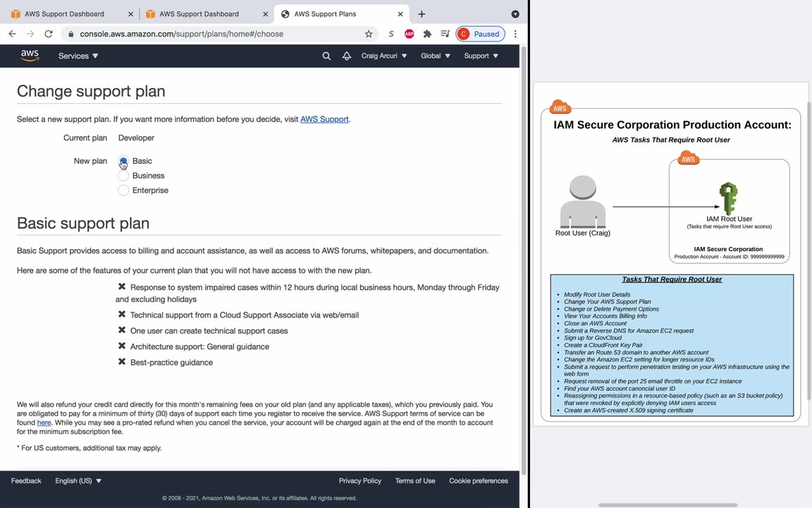The height and width of the screenshot is (508, 812).
Task: Click 'Architecture support: General guidance' text
Action: pos(199,347)
